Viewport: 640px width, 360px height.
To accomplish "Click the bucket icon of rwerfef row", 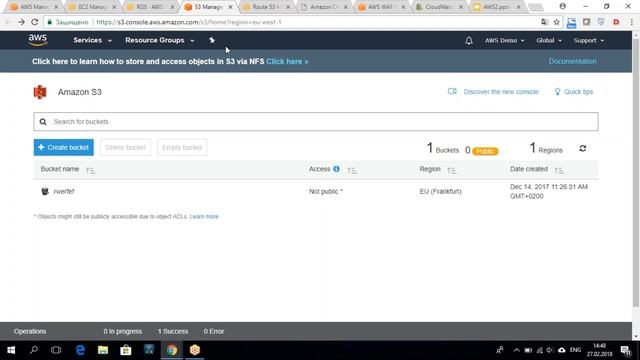I will tap(45, 191).
